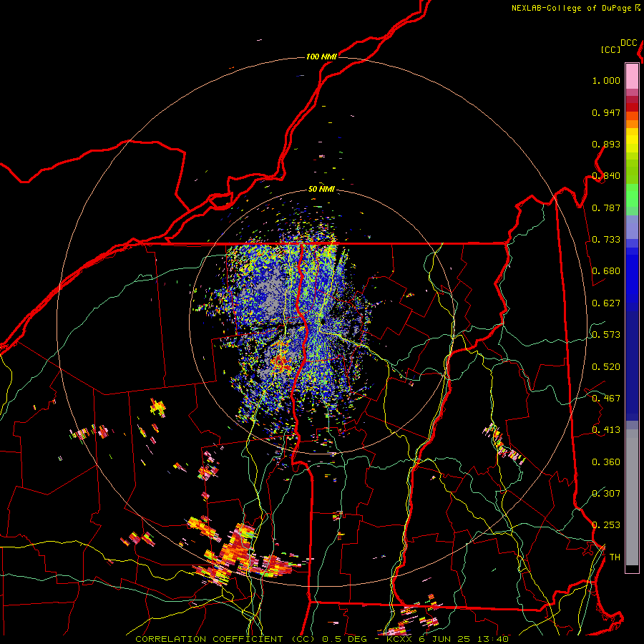Pick the pink segment of the color bar
Viewport: 644px width, 644px height.
click(x=632, y=77)
